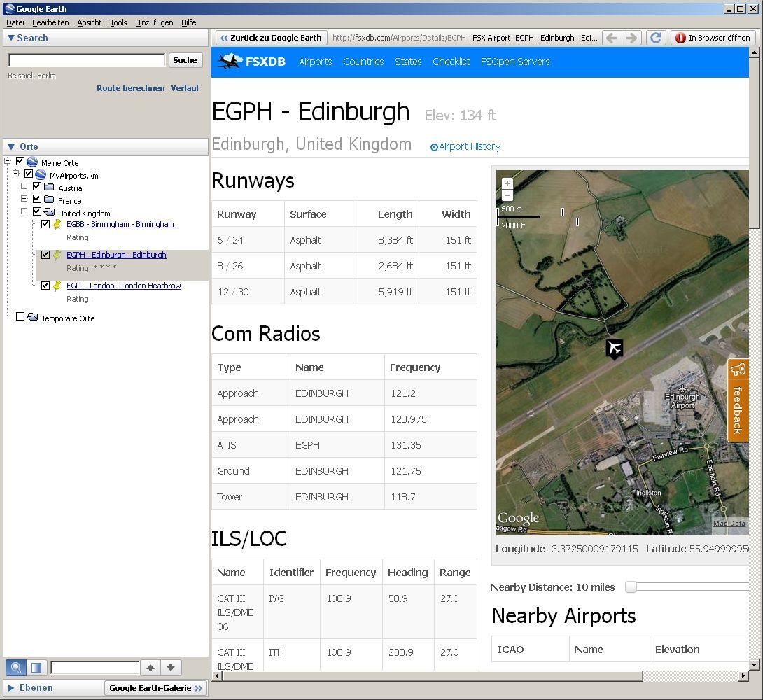
Task: Zoom in on the airport map
Action: 507,183
